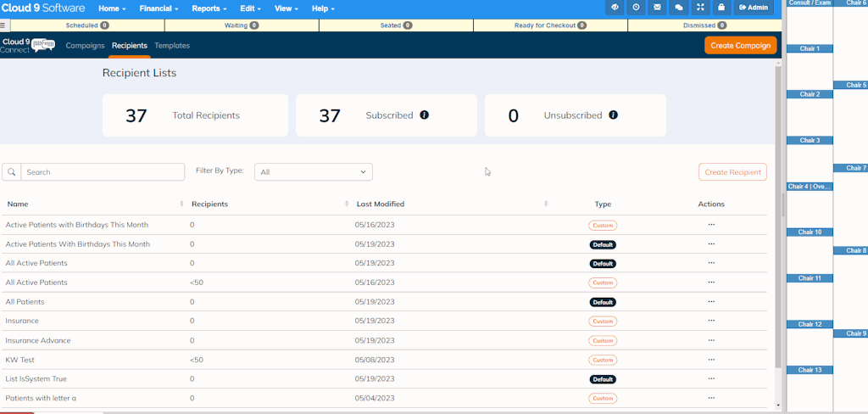Click the Chair 13 column header
This screenshot has width=868, height=414.
pyautogui.click(x=810, y=370)
